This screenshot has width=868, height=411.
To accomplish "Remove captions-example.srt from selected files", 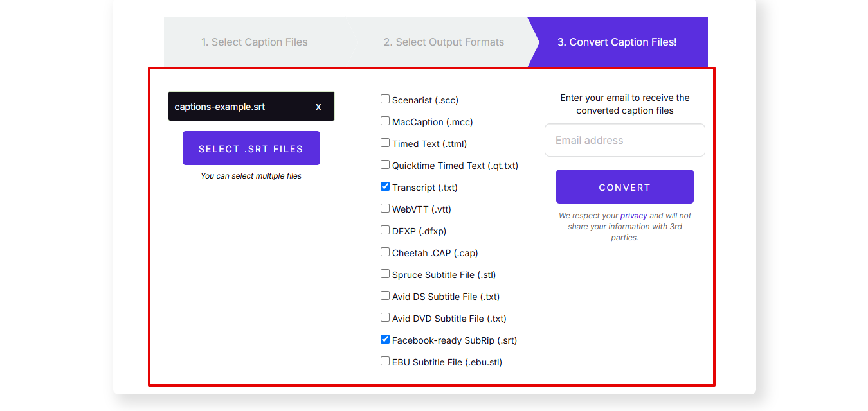I will tap(318, 107).
